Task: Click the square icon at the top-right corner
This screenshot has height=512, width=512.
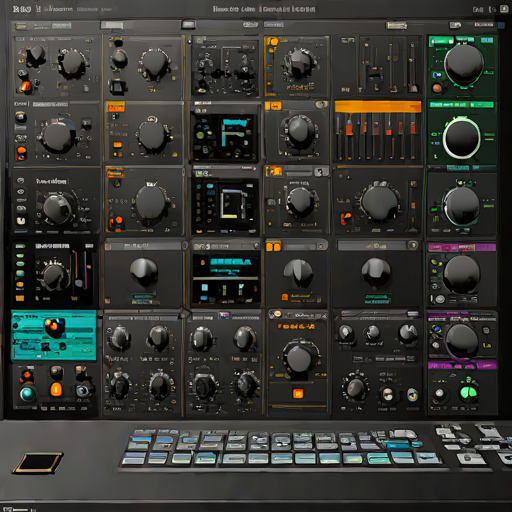Action: point(504,9)
